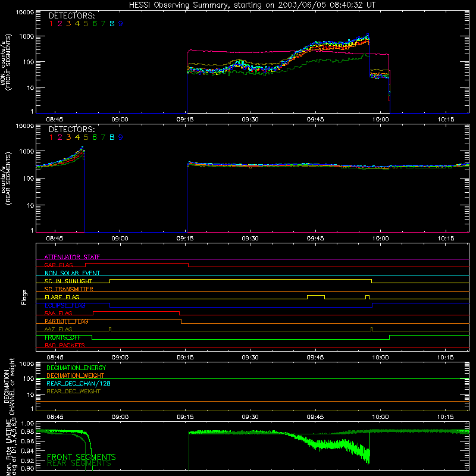476x476 pixels.
Task: Click 1000 value on rear segments axis
Action: click(x=27, y=151)
